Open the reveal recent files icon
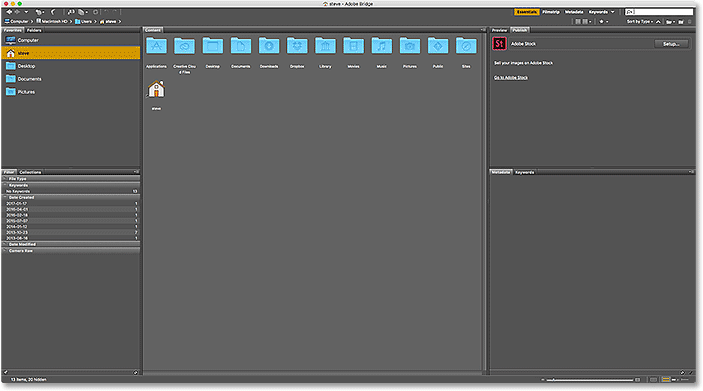Viewport: 703px width, 391px height. (x=39, y=12)
